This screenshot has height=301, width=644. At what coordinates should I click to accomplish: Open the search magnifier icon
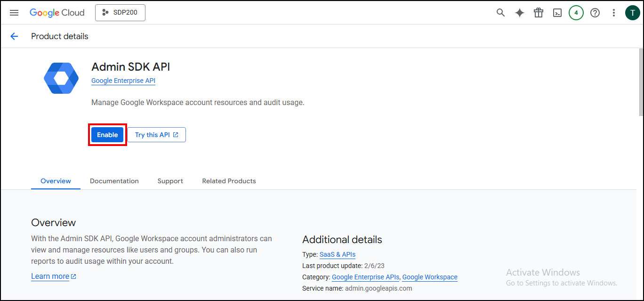(501, 13)
